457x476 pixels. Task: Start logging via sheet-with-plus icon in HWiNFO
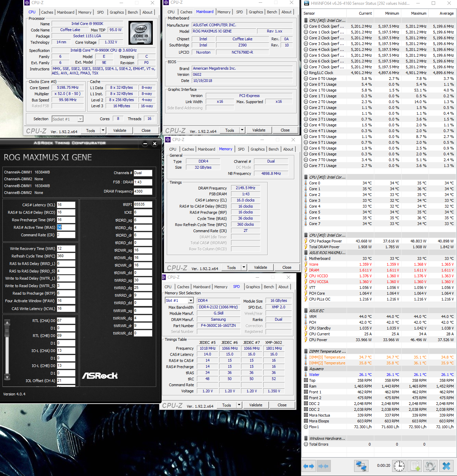click(415, 466)
